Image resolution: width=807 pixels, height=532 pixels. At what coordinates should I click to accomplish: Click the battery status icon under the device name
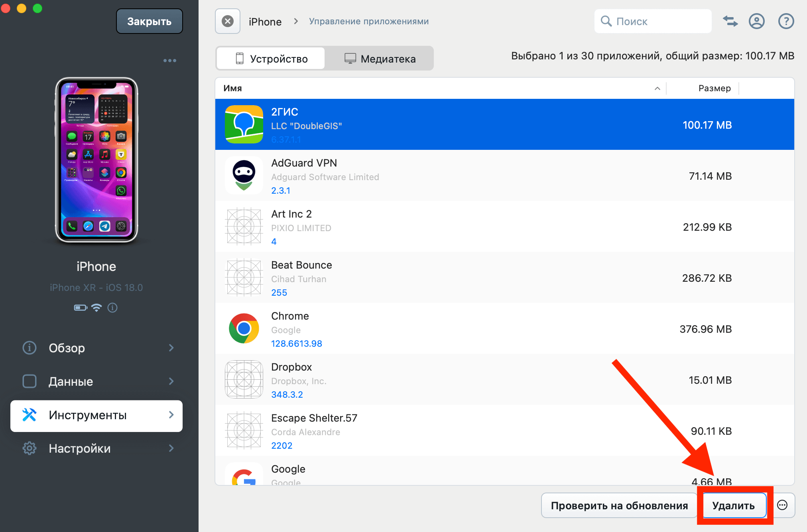click(x=81, y=307)
